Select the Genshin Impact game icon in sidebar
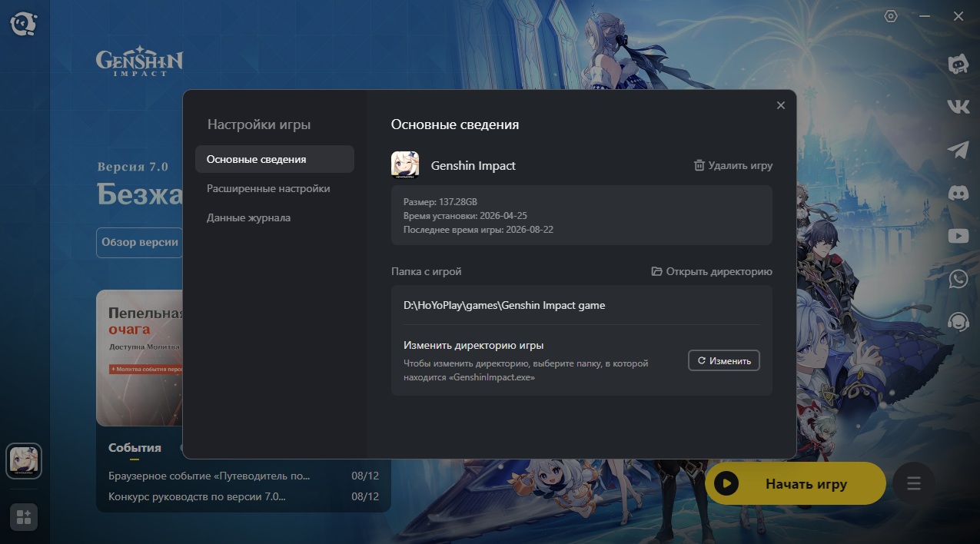Screen dimensions: 980x544 (x=24, y=462)
